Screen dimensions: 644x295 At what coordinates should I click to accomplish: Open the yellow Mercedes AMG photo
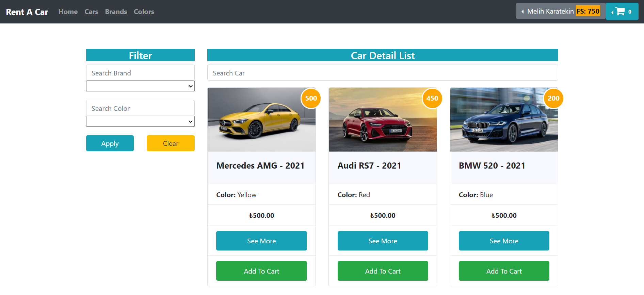261,120
